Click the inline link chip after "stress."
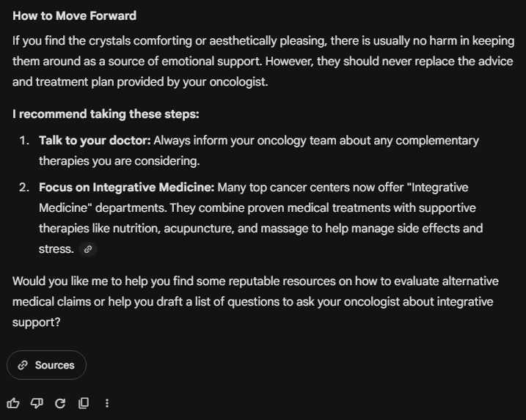The width and height of the screenshot is (526, 420). tap(88, 249)
